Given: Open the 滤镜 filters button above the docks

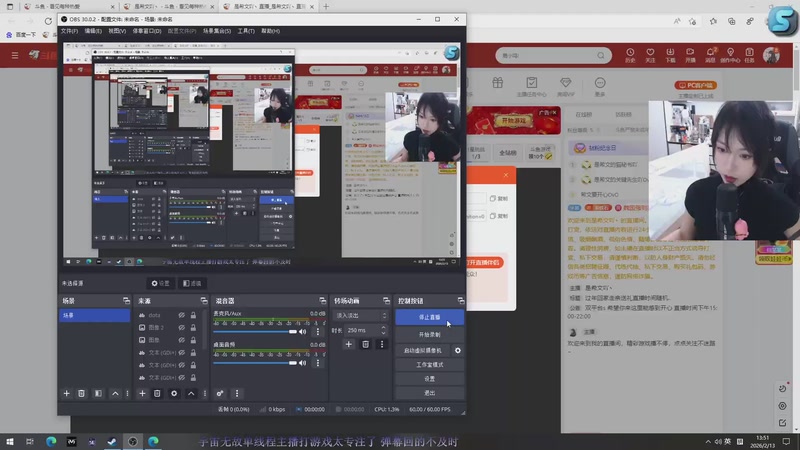Looking at the screenshot, I should (x=192, y=283).
